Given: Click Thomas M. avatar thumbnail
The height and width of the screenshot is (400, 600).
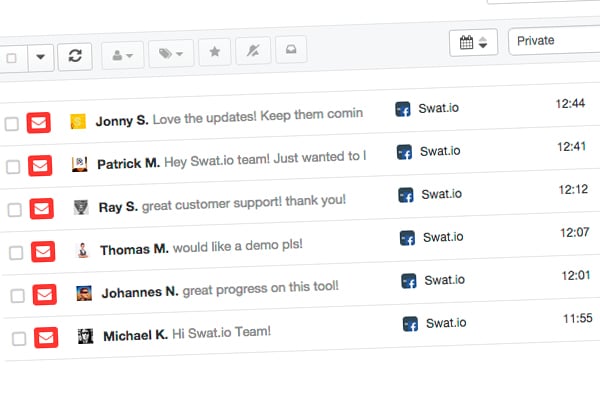Looking at the screenshot, I should click(x=83, y=250).
